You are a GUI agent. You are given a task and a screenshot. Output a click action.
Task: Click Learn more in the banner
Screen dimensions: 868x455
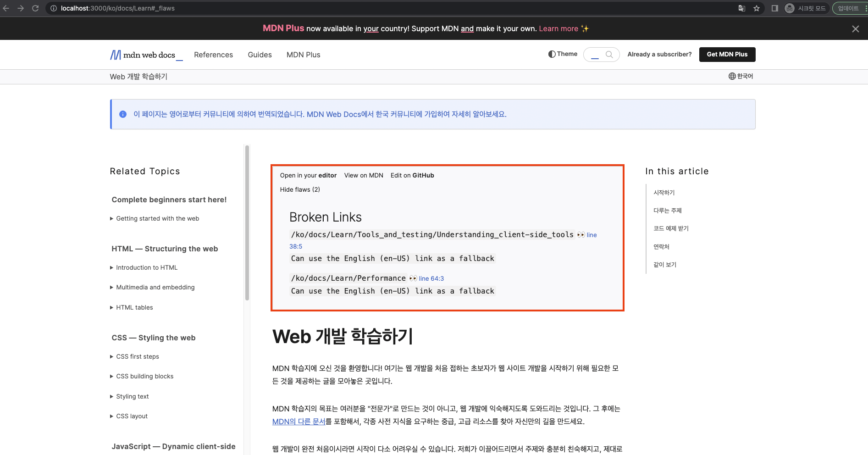558,29
